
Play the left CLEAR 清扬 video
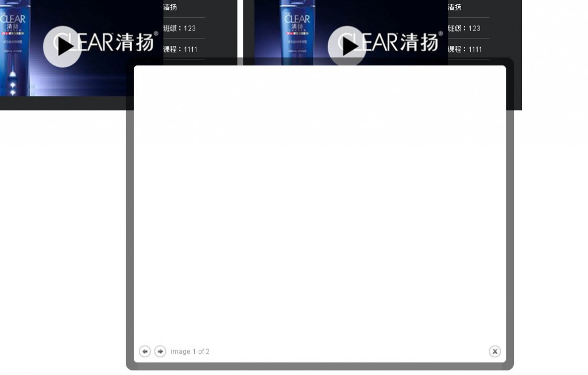[x=62, y=47]
